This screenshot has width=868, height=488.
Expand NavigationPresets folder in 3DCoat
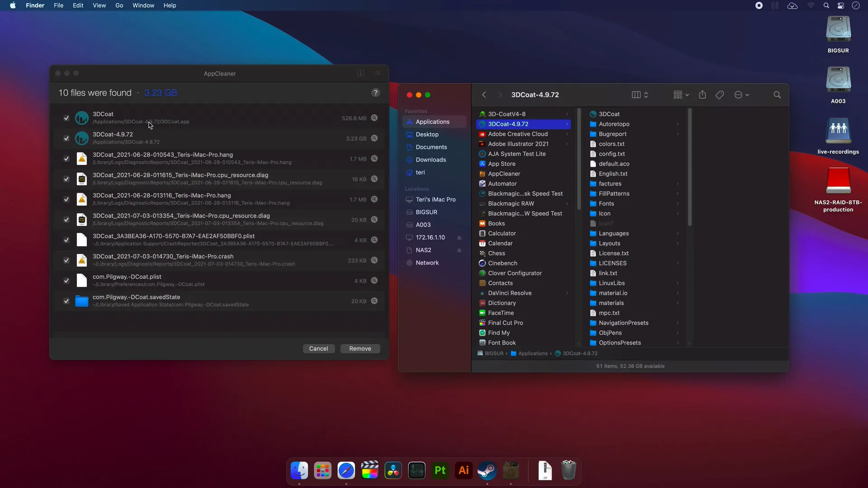(677, 322)
